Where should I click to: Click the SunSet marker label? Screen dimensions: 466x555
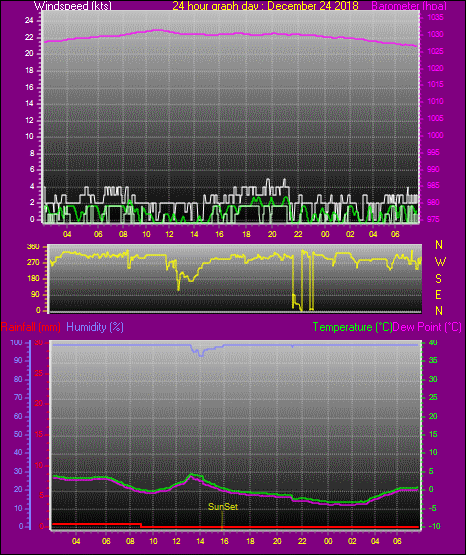point(223,507)
